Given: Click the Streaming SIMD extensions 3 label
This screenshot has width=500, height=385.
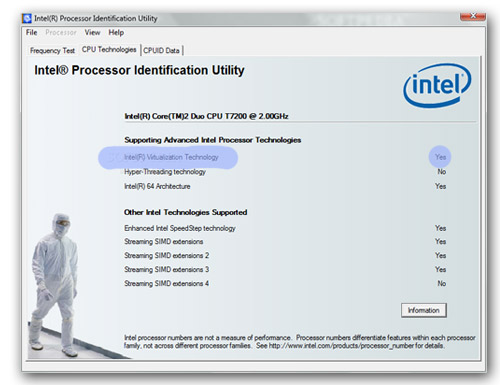Looking at the screenshot, I should [x=166, y=269].
